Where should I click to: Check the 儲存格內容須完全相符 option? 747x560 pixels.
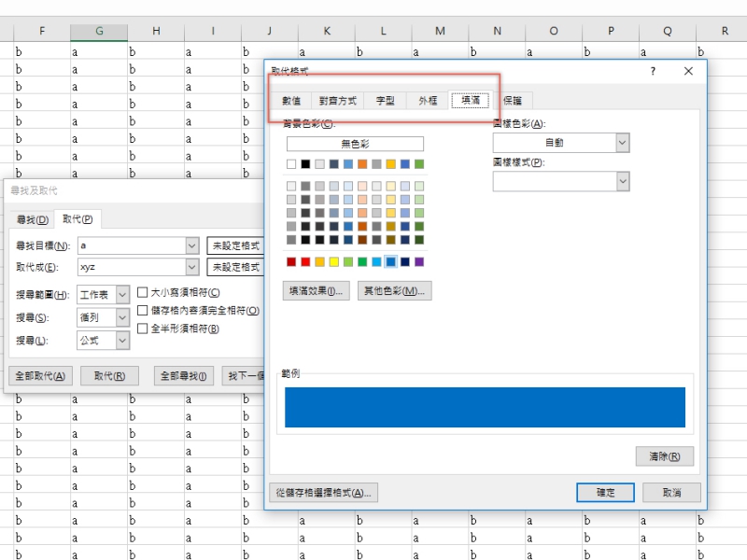click(143, 311)
